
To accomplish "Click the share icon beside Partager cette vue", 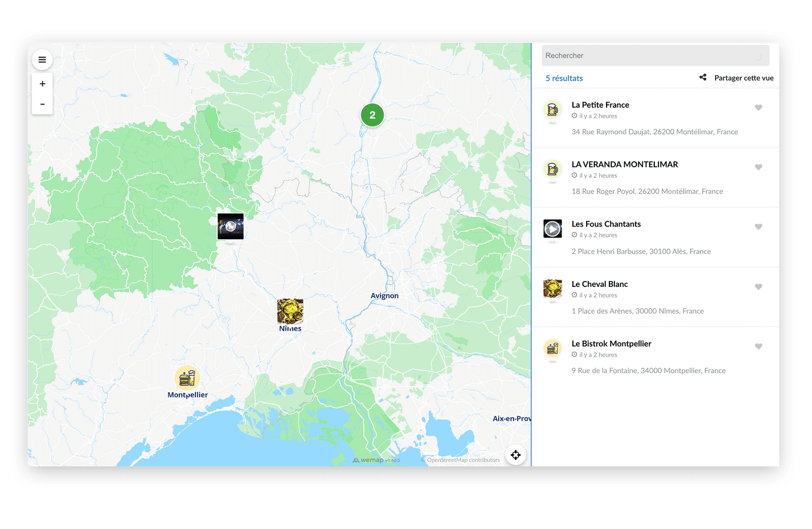I will click(703, 77).
